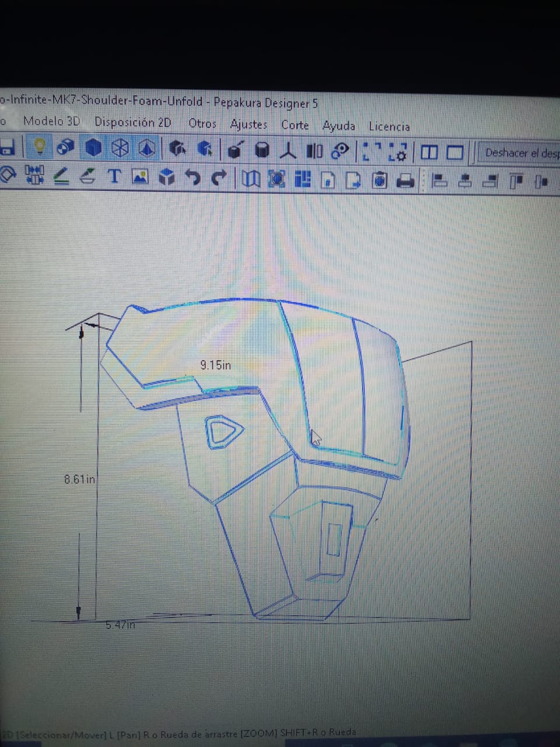The width and height of the screenshot is (560, 747).
Task: Open the Ayuda menu
Action: coord(339,125)
